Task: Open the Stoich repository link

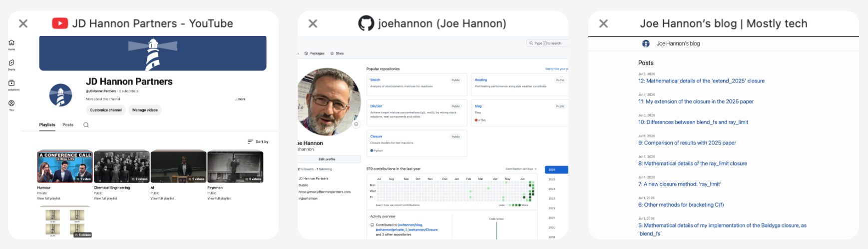Action: tap(375, 80)
